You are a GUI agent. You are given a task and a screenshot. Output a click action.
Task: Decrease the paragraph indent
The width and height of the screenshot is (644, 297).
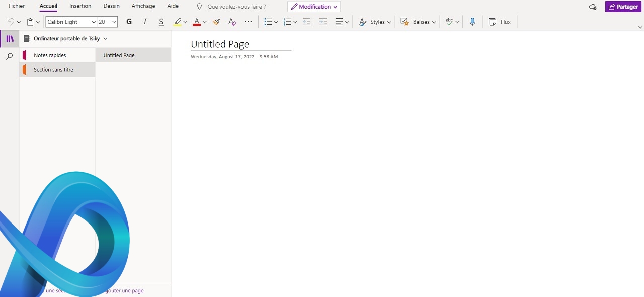point(307,22)
